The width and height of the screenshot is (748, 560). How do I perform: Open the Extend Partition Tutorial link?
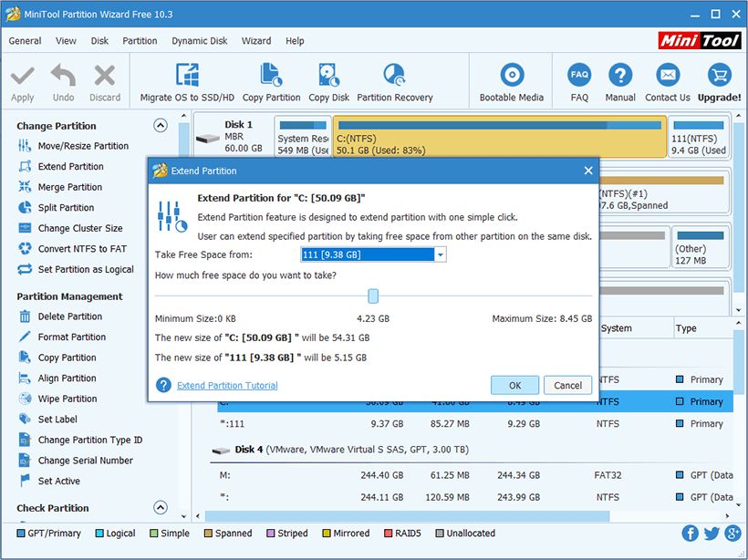[227, 386]
